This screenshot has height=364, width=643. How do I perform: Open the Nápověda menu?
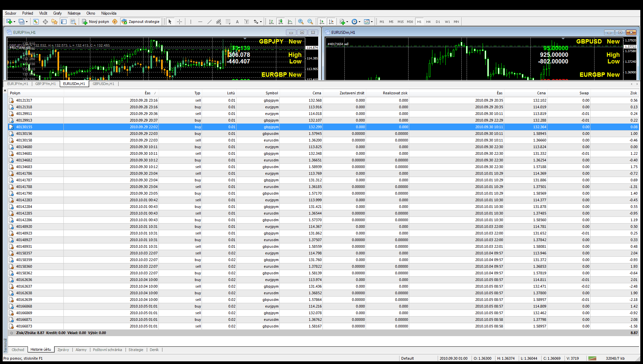(109, 13)
